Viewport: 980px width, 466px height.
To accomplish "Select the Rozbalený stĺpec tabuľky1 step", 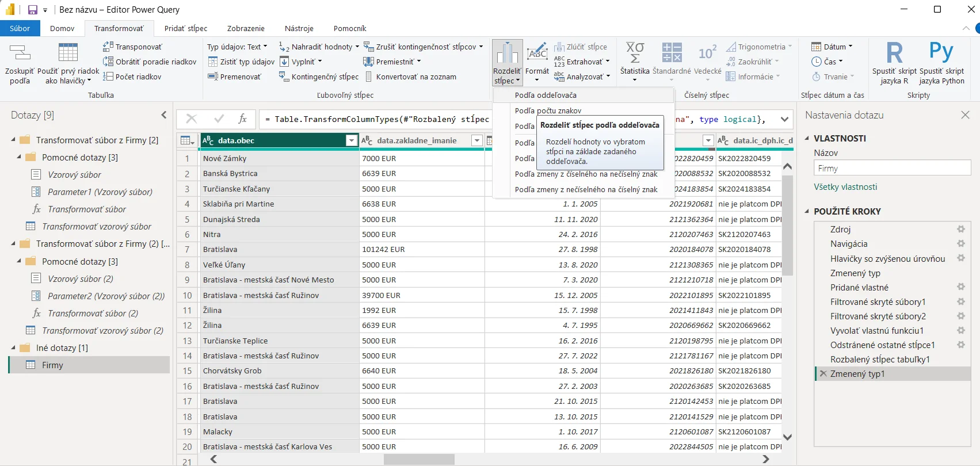I will click(880, 359).
